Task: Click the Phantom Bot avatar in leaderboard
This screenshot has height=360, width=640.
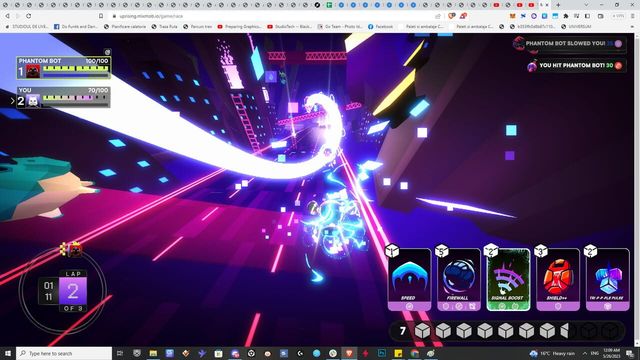Action: tap(33, 71)
